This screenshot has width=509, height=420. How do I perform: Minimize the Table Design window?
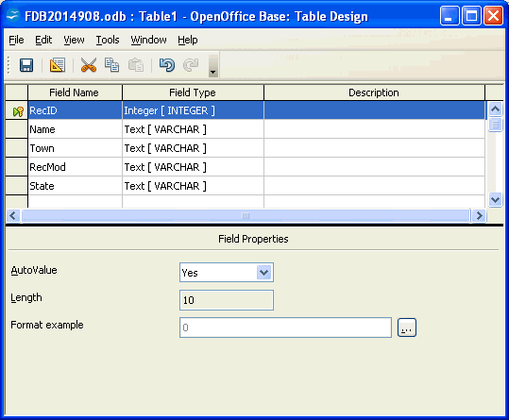(450, 15)
